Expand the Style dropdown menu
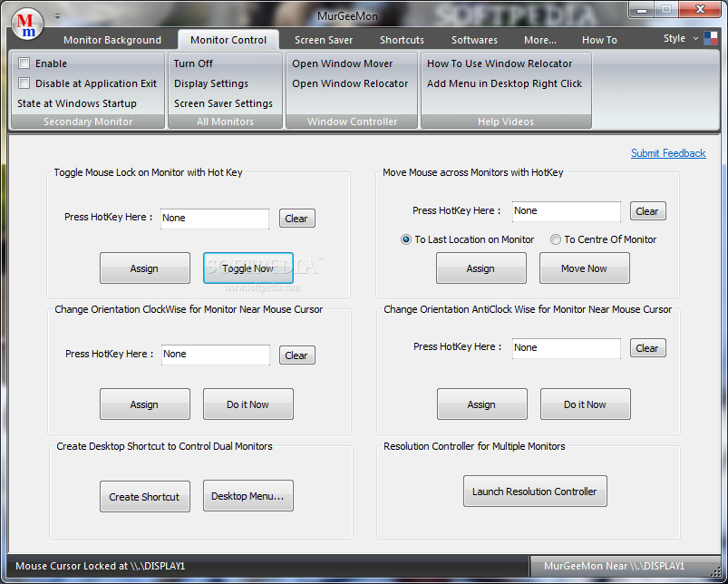This screenshot has width=728, height=584. (695, 38)
